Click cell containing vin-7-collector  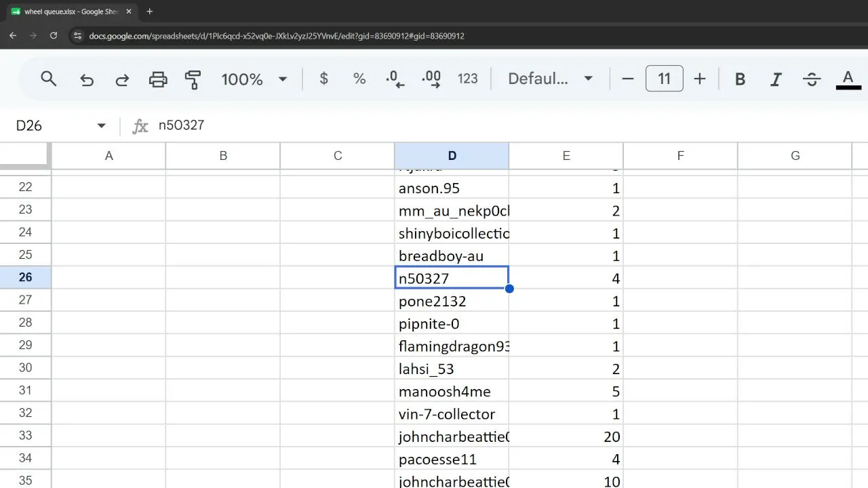(452, 413)
